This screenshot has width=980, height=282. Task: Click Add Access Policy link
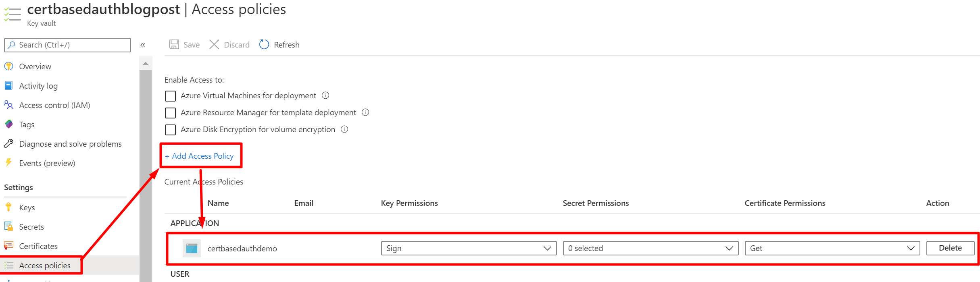click(200, 156)
